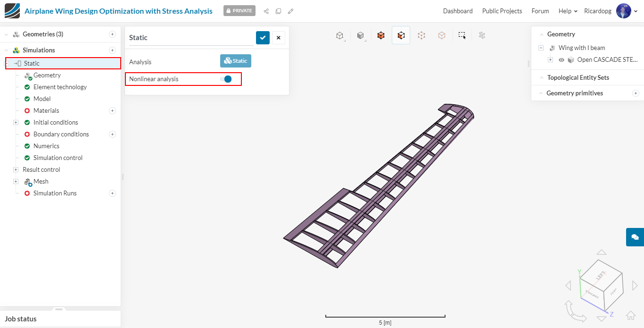Click the pencil edit project icon
The width and height of the screenshot is (644, 328).
pos(290,11)
